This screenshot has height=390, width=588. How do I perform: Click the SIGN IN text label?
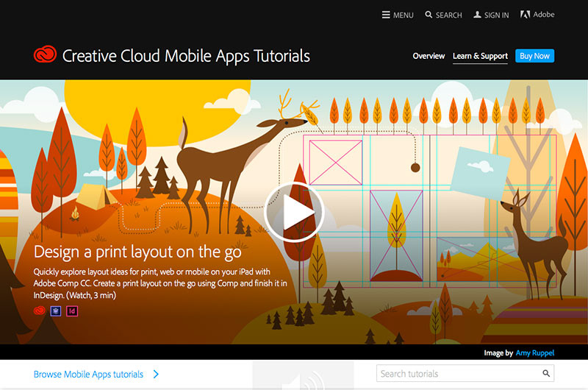point(497,15)
